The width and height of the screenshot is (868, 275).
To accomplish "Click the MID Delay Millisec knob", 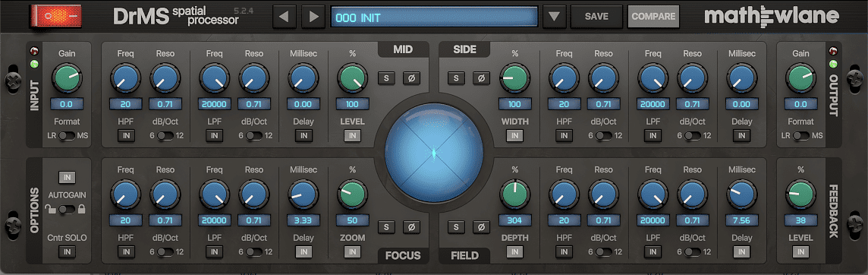I will pos(303,78).
